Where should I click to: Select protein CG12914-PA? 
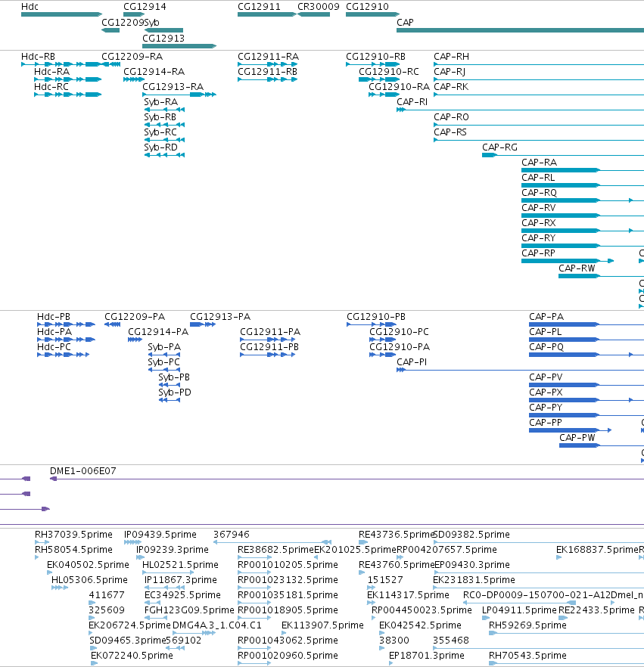135,340
